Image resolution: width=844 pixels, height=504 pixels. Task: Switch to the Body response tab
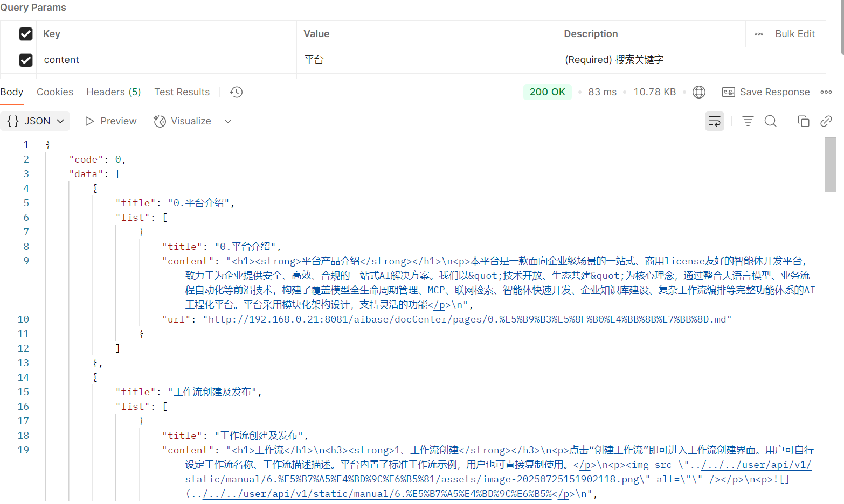[x=12, y=92]
